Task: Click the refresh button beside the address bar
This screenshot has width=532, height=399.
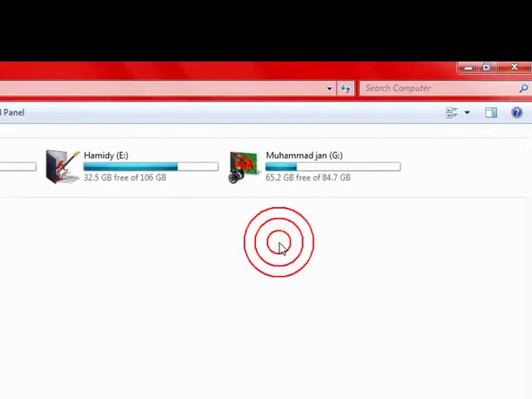Action: [346, 88]
